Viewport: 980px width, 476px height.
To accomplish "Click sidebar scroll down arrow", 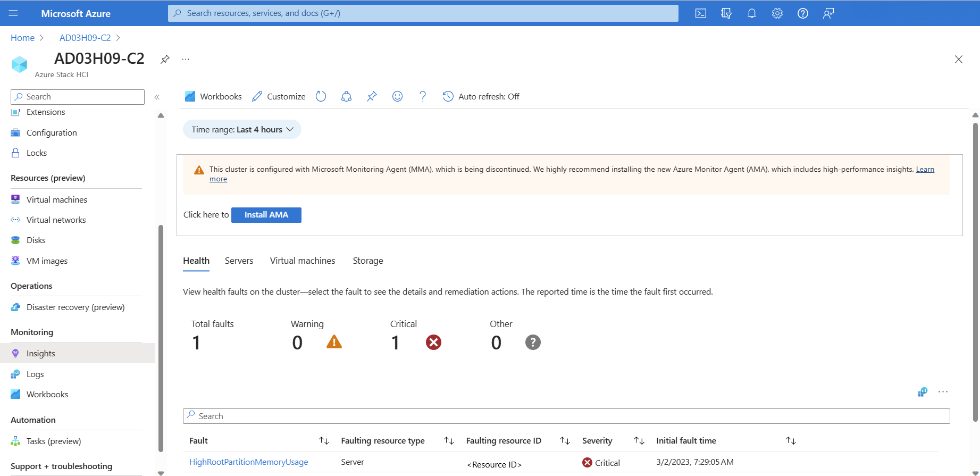I will point(161,472).
